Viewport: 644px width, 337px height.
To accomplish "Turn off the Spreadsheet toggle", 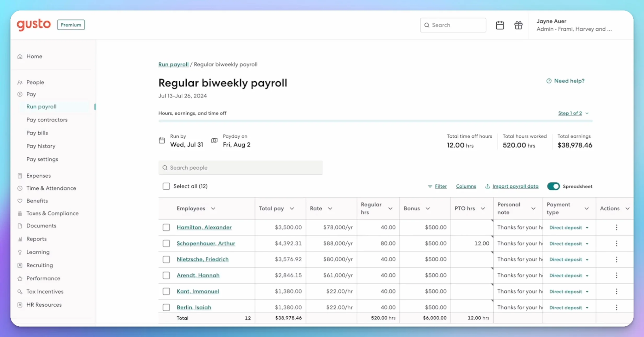I will point(553,186).
